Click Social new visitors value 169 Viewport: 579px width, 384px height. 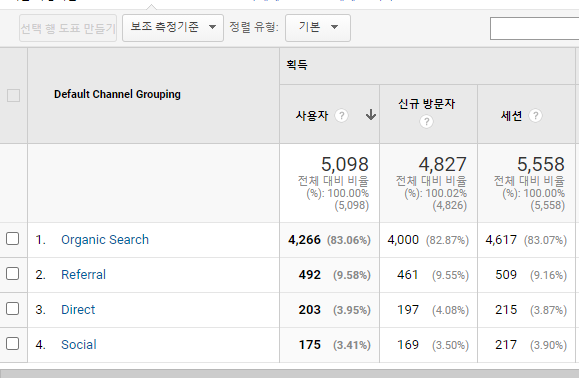(x=408, y=344)
